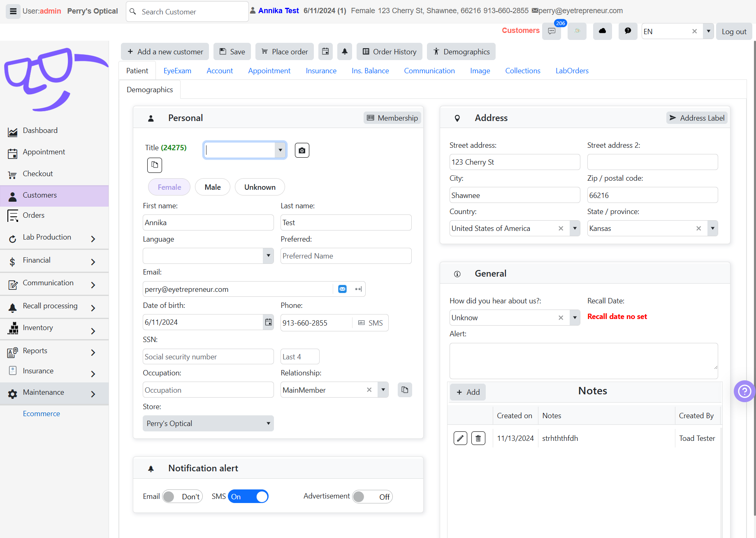756x538 pixels.
Task: Clear the Kansas state selection
Action: [x=698, y=228]
